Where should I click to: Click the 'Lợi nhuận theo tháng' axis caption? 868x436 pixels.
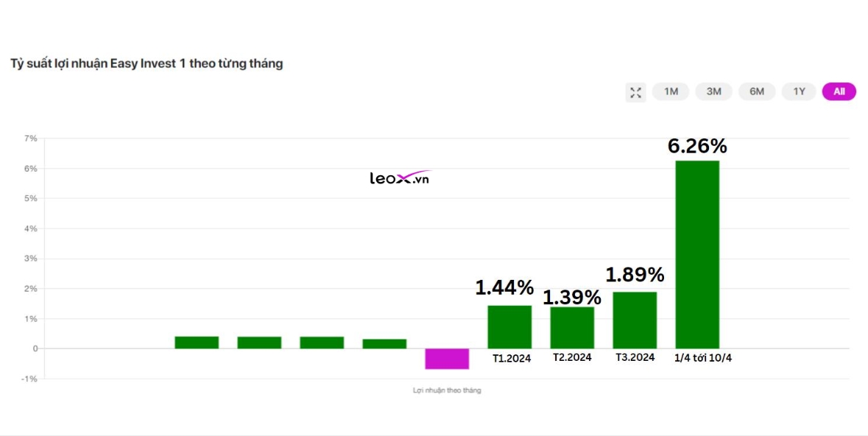(x=447, y=390)
